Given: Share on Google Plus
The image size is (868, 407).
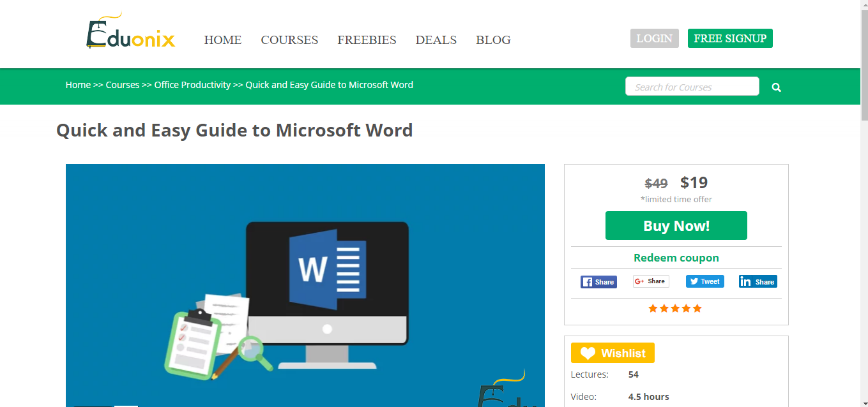Looking at the screenshot, I should tap(651, 281).
